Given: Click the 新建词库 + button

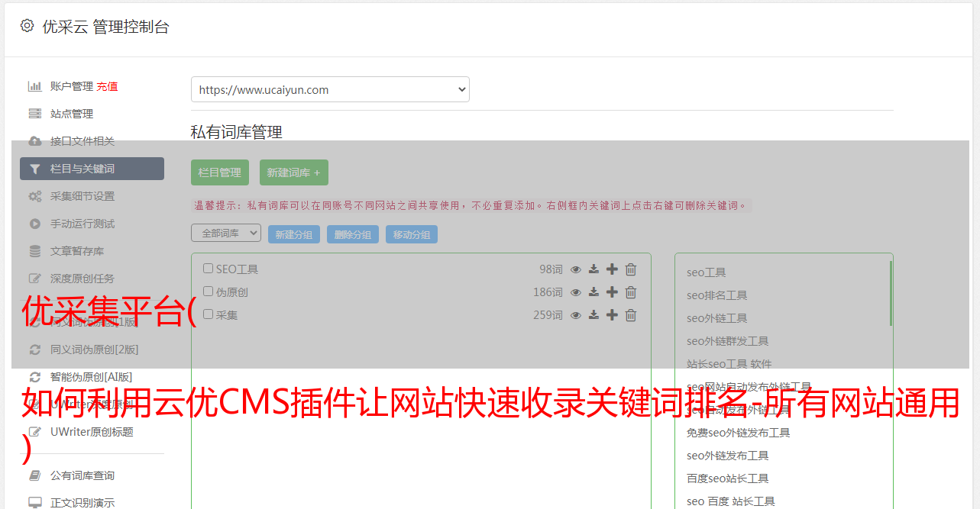Looking at the screenshot, I should pos(293,172).
